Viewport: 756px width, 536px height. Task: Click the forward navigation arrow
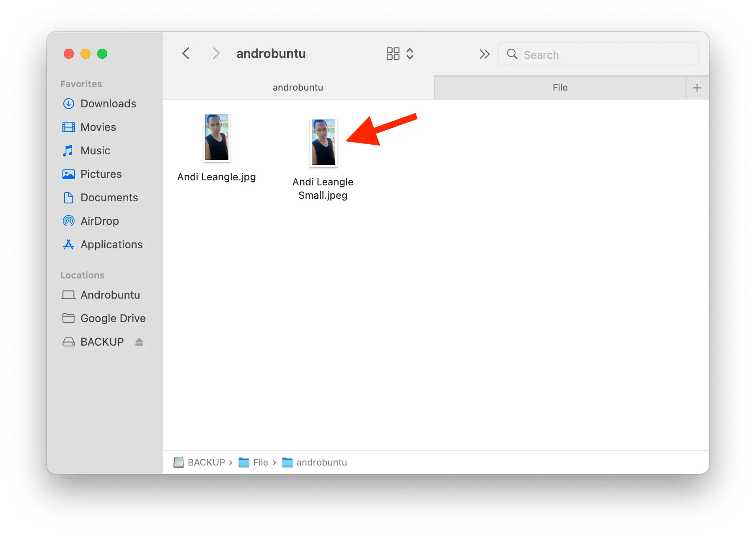(x=215, y=53)
